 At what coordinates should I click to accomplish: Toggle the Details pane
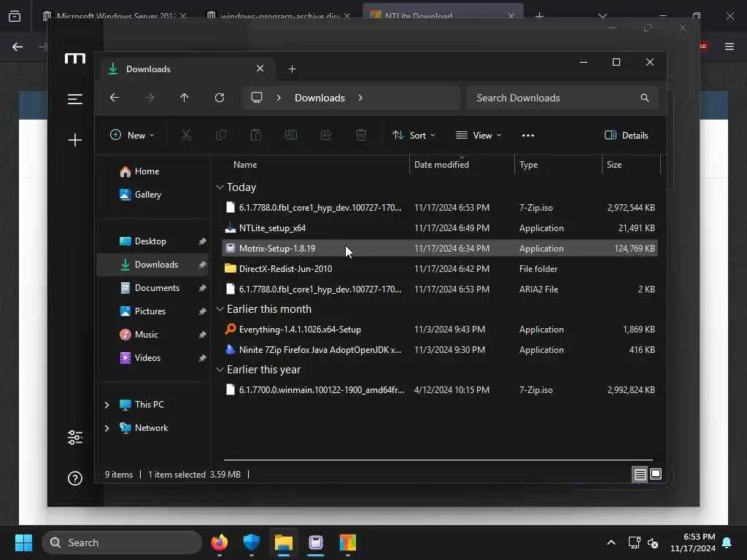coord(627,135)
